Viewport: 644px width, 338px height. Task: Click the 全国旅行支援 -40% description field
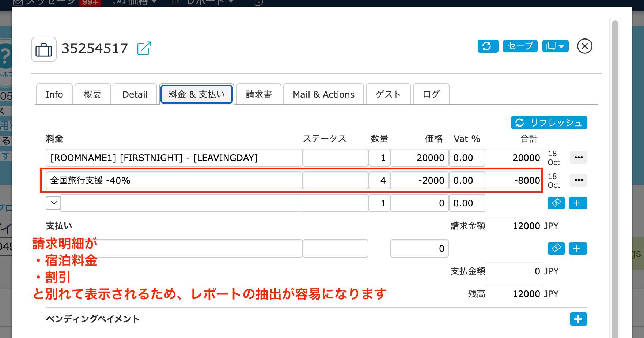174,180
